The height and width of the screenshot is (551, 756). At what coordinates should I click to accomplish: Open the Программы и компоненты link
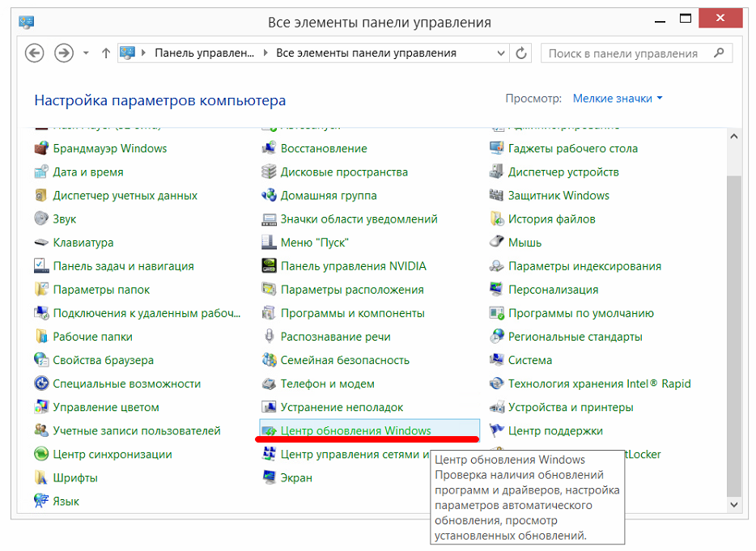352,313
